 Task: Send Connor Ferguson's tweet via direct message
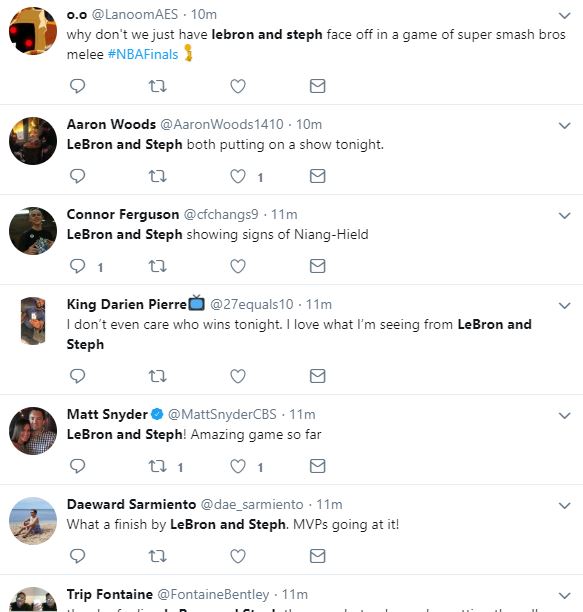(x=317, y=266)
